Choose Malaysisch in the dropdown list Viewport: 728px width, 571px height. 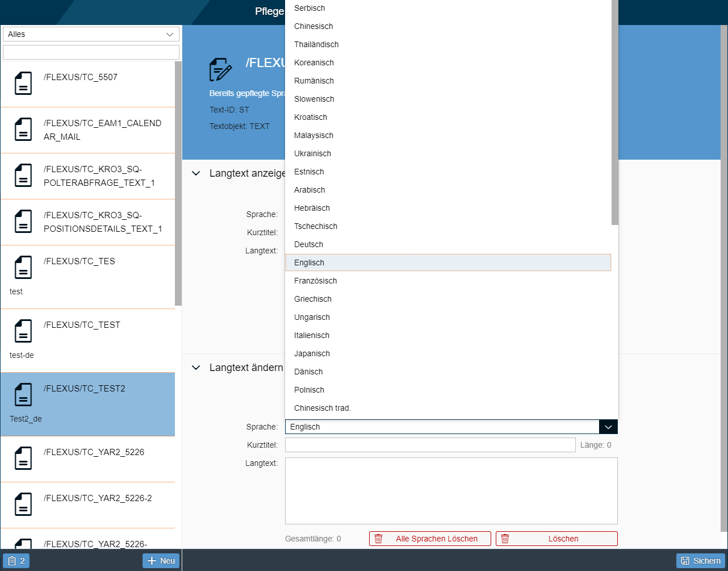pos(448,135)
